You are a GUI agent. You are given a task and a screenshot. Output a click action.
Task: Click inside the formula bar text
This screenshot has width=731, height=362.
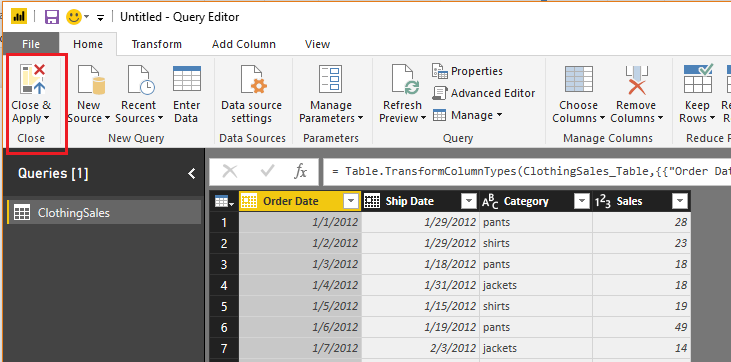(x=527, y=172)
